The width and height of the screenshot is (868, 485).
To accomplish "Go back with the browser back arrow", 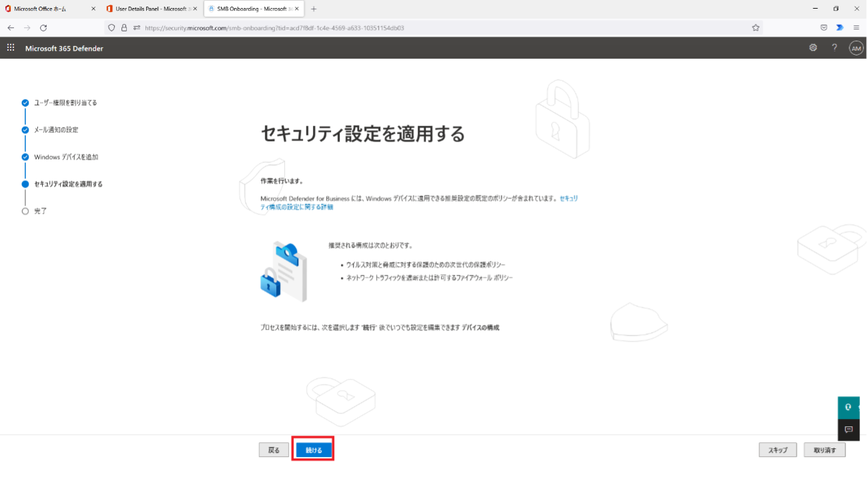I will pyautogui.click(x=11, y=28).
